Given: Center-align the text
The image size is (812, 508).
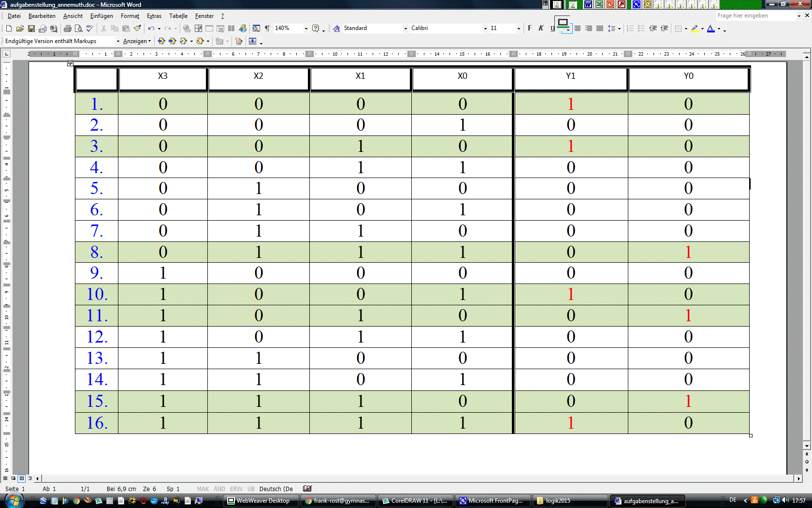Looking at the screenshot, I should coord(578,29).
